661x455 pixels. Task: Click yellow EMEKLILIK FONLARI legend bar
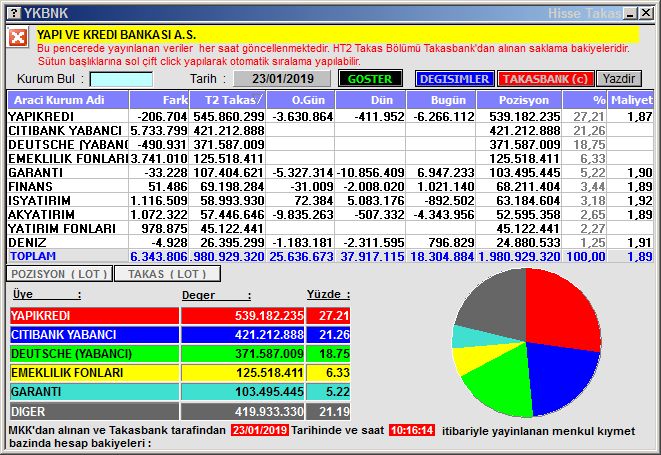pyautogui.click(x=94, y=373)
